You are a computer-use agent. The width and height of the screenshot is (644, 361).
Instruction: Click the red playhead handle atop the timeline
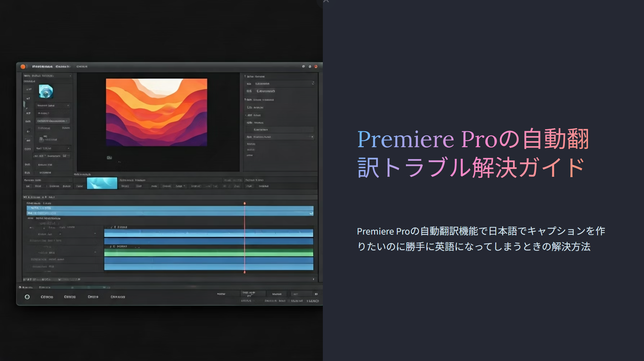pos(244,203)
